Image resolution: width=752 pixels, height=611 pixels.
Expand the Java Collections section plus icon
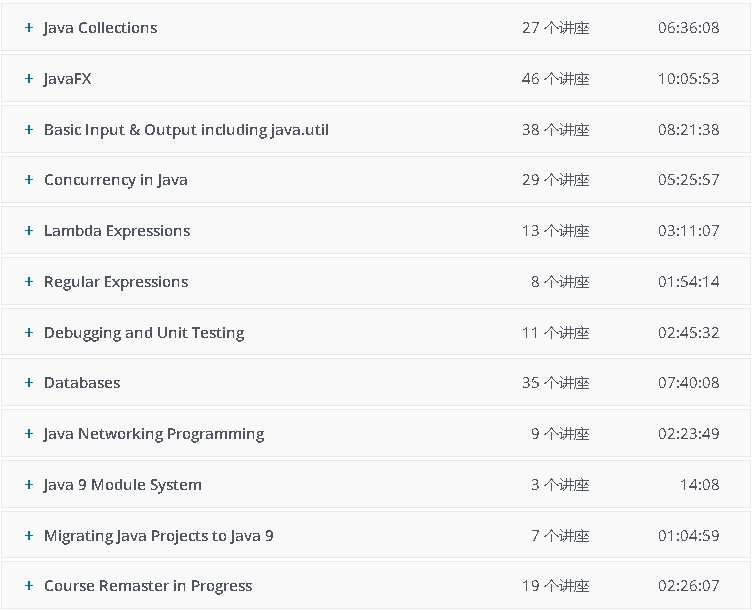(x=29, y=28)
